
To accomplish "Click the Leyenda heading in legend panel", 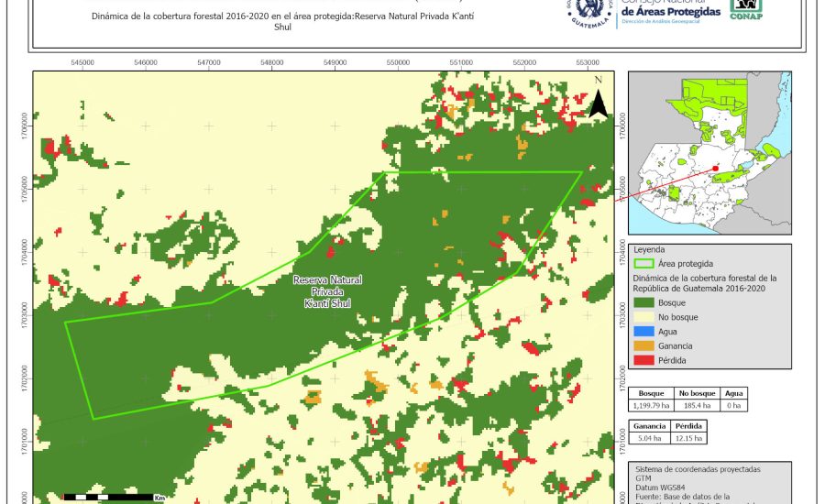I will pos(650,248).
